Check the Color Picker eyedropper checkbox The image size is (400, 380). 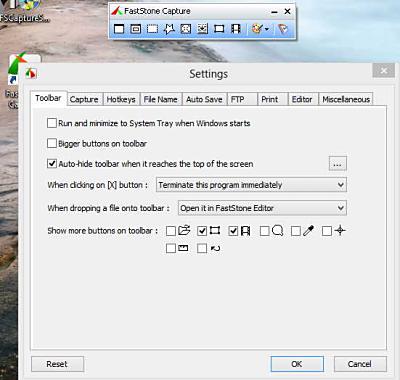tap(296, 231)
